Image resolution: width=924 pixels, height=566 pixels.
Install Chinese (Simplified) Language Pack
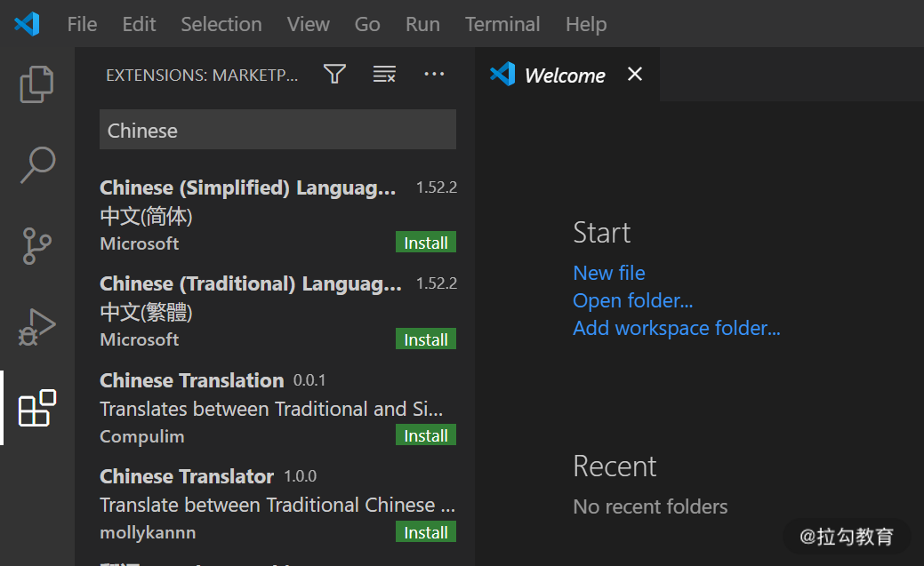(425, 243)
